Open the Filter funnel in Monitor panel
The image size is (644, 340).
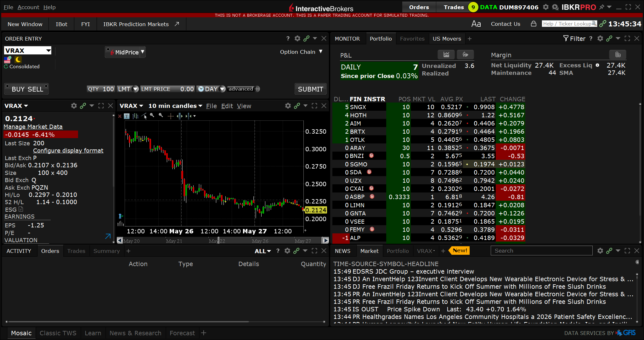[574, 38]
